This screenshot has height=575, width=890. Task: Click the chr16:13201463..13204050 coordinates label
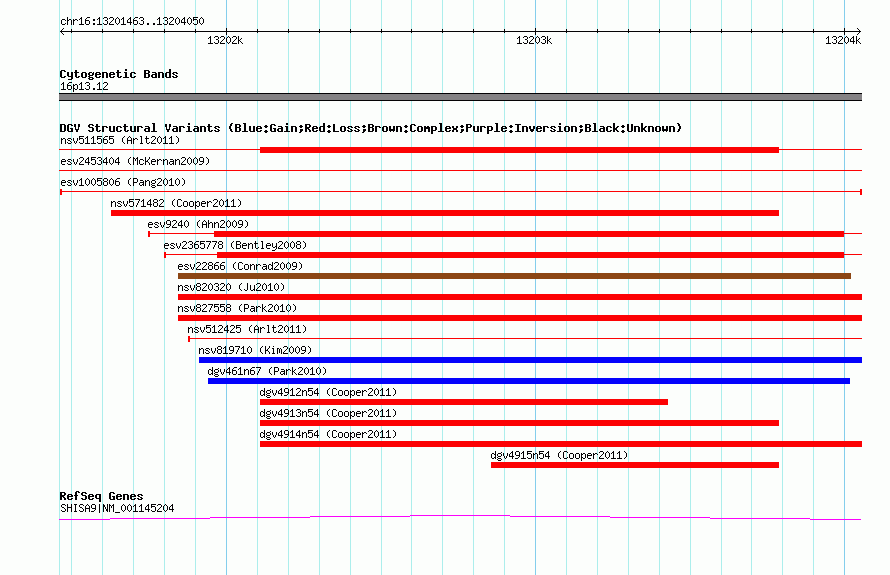coord(132,21)
